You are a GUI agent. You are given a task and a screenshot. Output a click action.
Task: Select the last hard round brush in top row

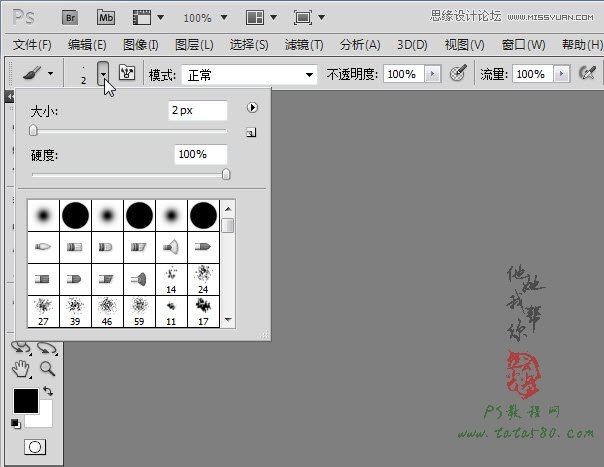(x=203, y=215)
